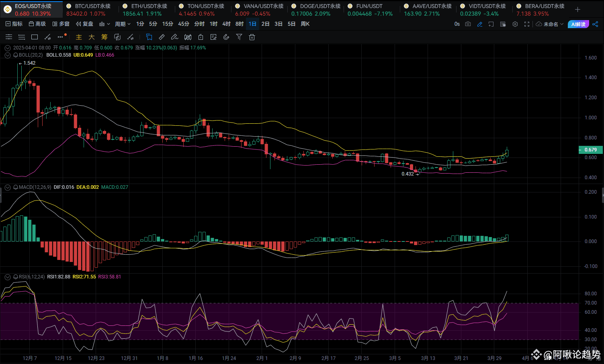Click the screenshot camera icon
604x364 pixels.
[x=468, y=24]
